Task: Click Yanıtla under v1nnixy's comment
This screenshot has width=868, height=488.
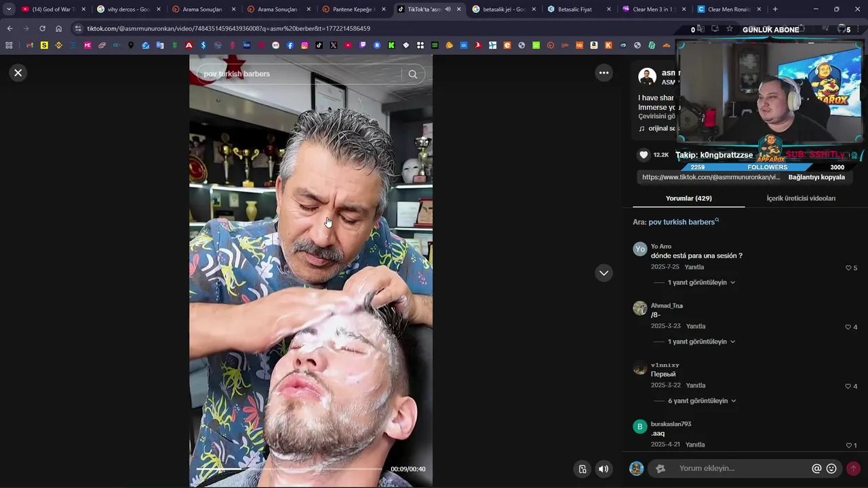Action: point(696,386)
